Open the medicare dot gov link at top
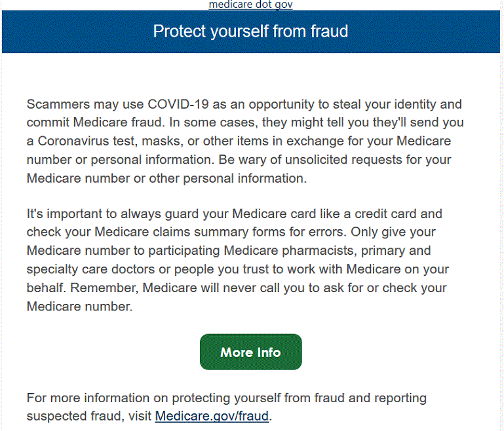Image resolution: width=504 pixels, height=431 pixels. 250,5
